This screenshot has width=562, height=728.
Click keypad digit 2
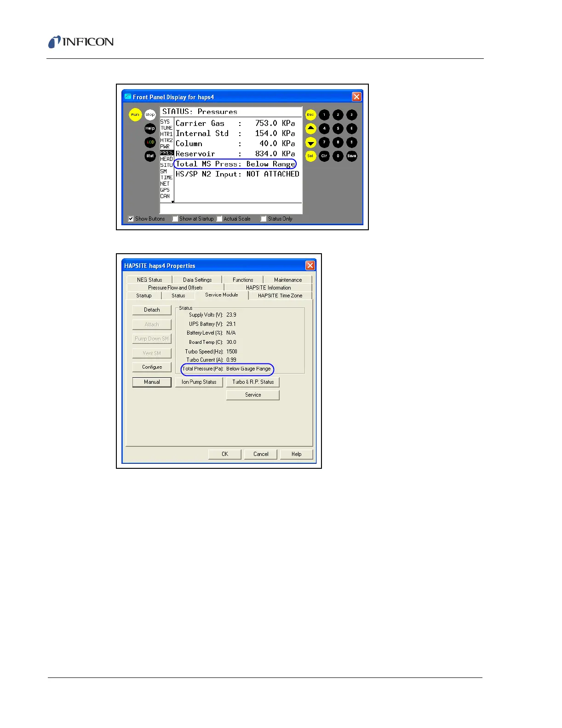pos(338,114)
